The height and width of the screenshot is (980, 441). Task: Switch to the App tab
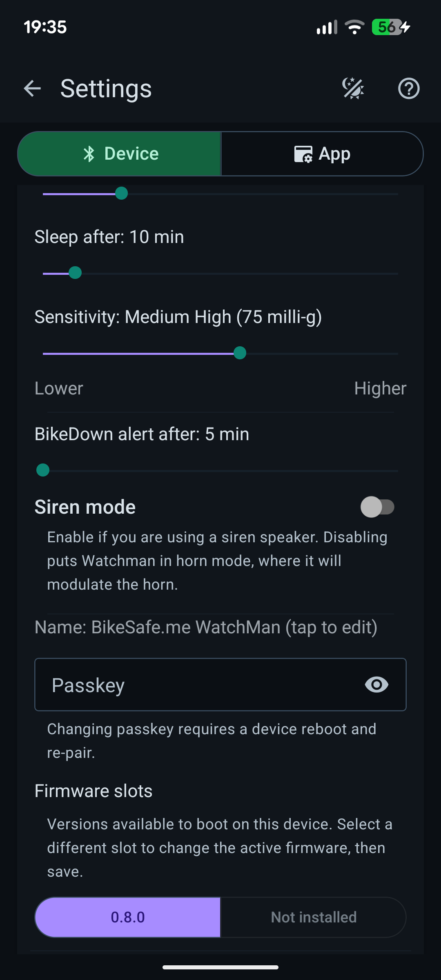point(322,154)
